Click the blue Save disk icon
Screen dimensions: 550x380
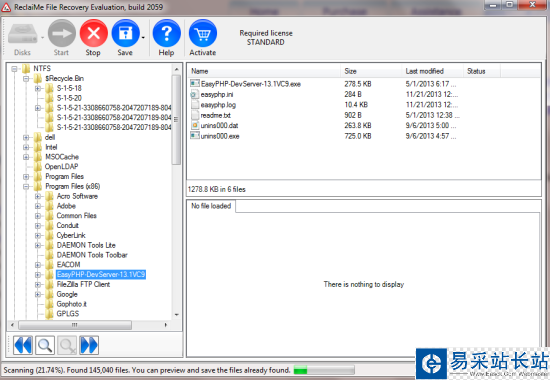click(x=125, y=33)
